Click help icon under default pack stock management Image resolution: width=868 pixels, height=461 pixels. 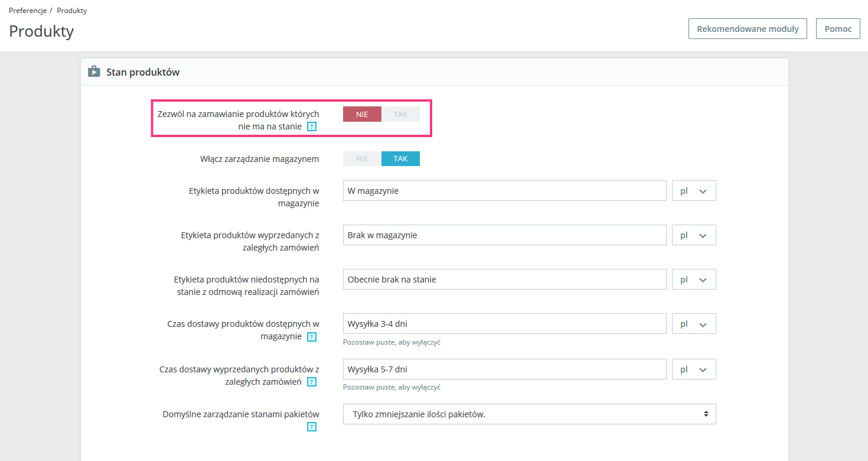click(x=312, y=427)
